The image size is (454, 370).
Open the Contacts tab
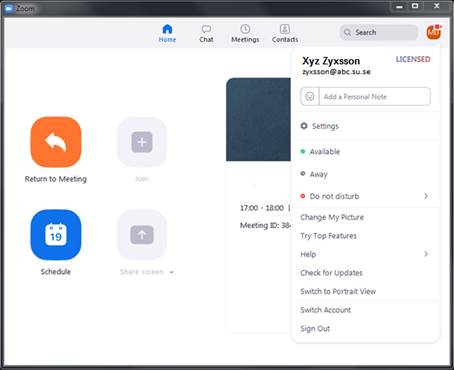tap(285, 33)
